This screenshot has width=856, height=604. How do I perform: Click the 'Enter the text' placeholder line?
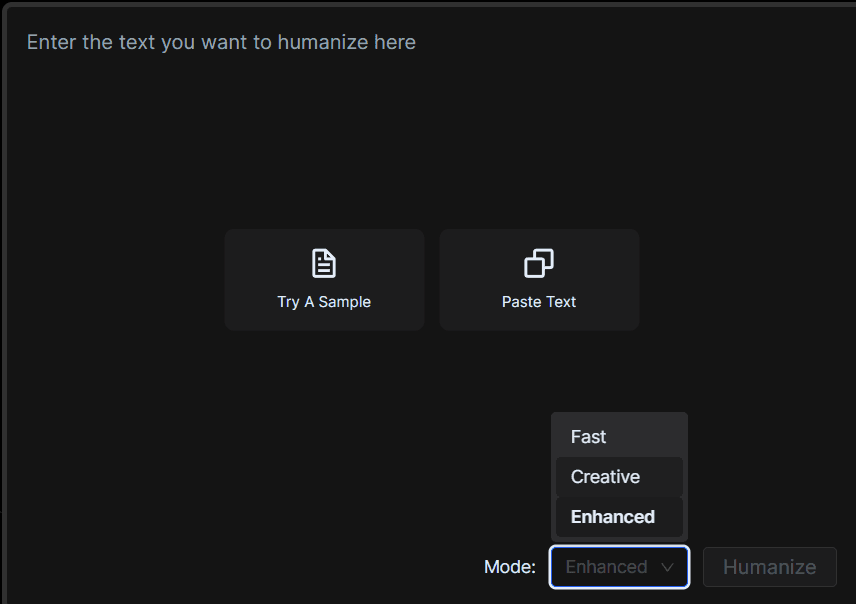tap(221, 42)
